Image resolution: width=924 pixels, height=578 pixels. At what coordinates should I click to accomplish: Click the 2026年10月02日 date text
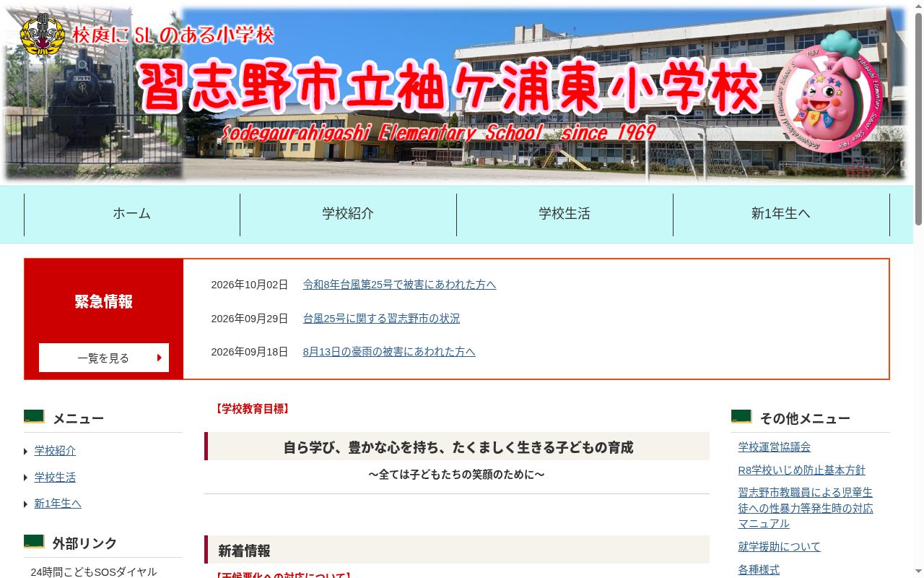pos(249,285)
